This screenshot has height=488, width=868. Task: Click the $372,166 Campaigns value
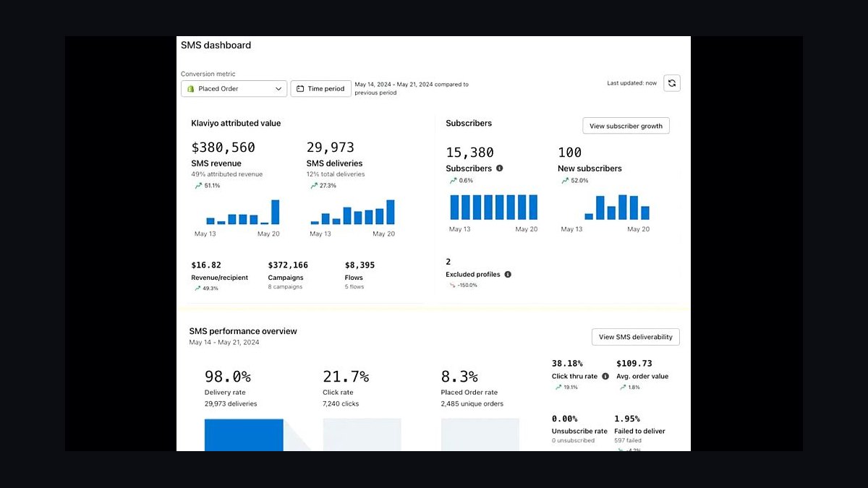(288, 265)
